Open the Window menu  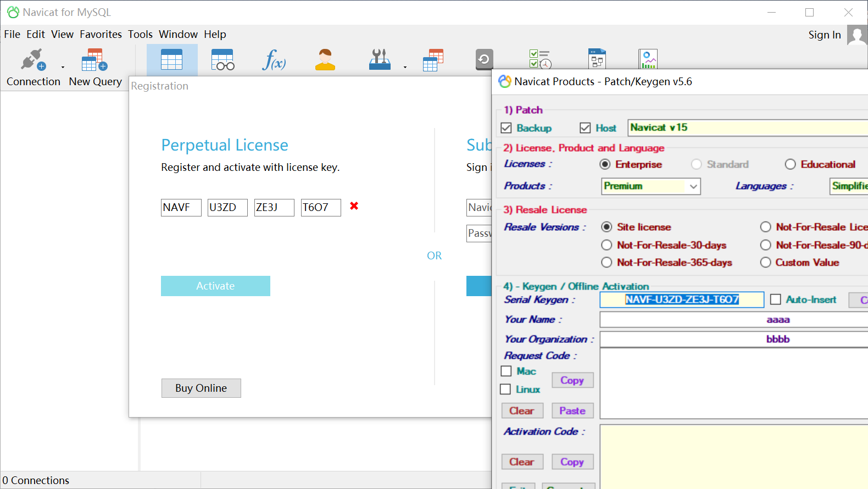pos(179,34)
